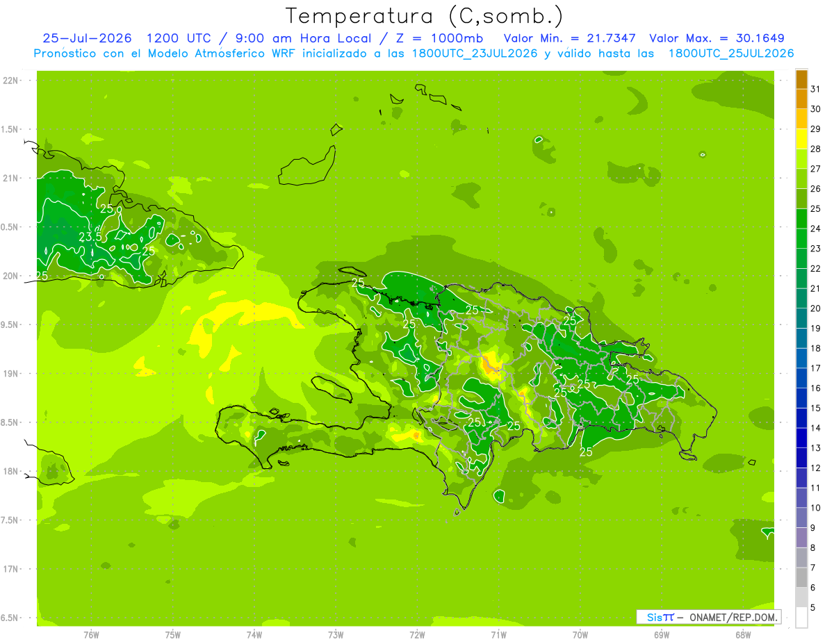
Task: Click 'Valor Max. = 30.1649' value
Action: click(717, 38)
